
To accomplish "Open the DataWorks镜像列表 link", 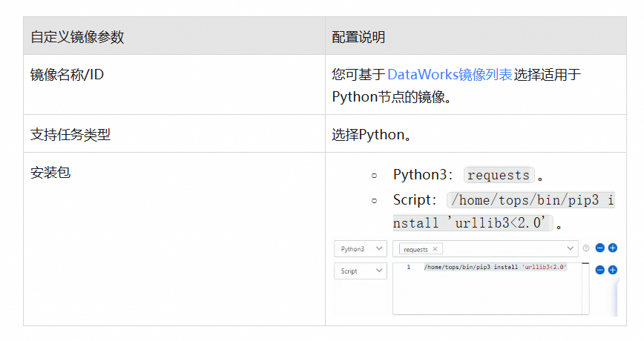I will point(450,74).
